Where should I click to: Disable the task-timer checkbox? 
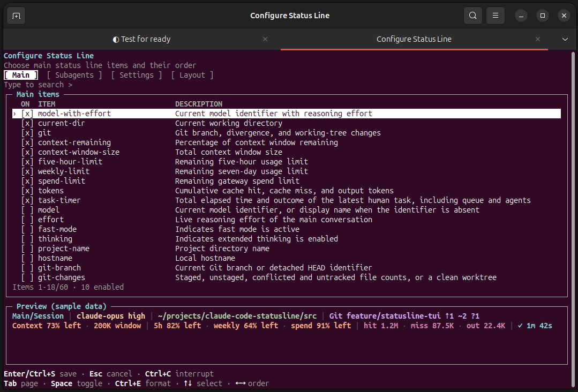click(x=27, y=200)
